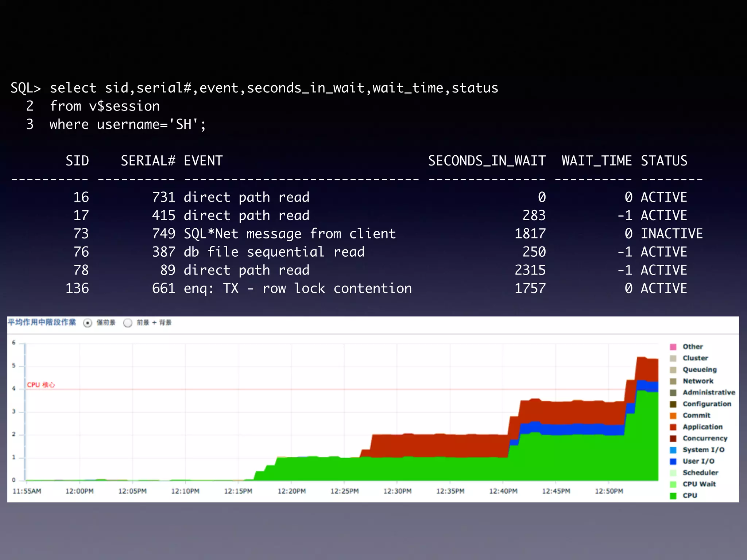Image resolution: width=747 pixels, height=560 pixels.
Task: Click the 12:45PM time axis label
Action: (x=556, y=491)
